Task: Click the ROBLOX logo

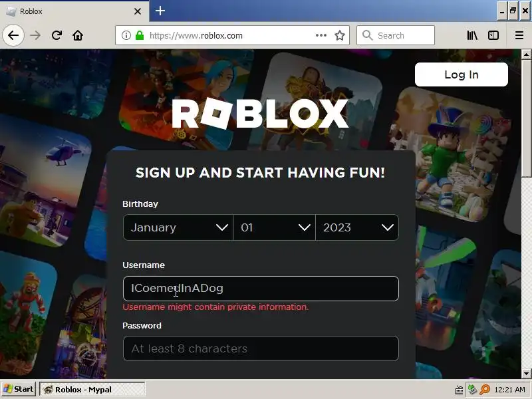Action: (x=260, y=113)
